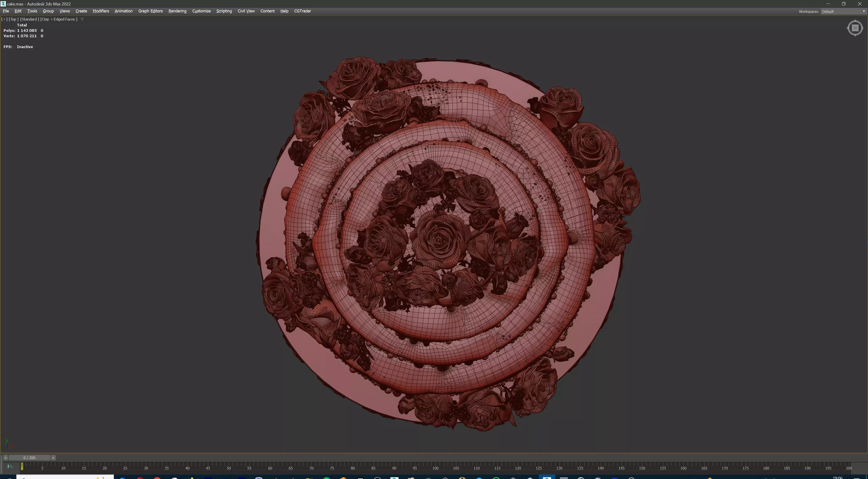Open the Scripting menu
Image resolution: width=868 pixels, height=479 pixels.
coord(224,11)
